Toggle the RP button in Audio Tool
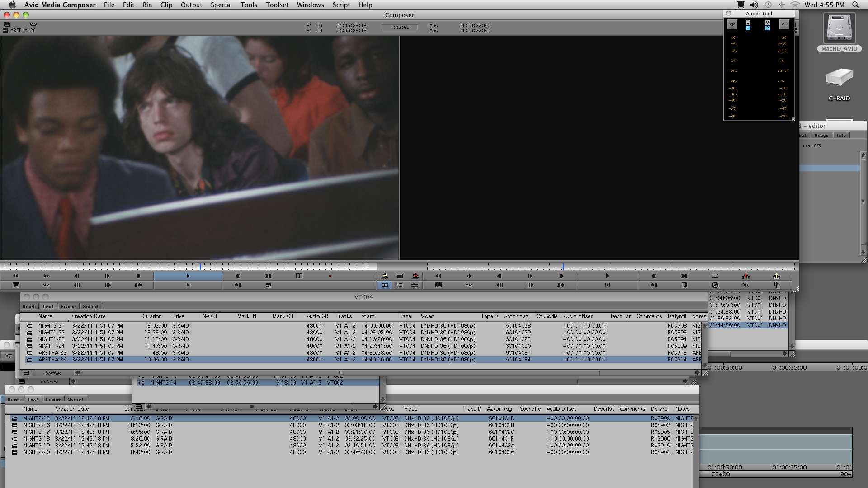The width and height of the screenshot is (868, 488). click(x=732, y=25)
